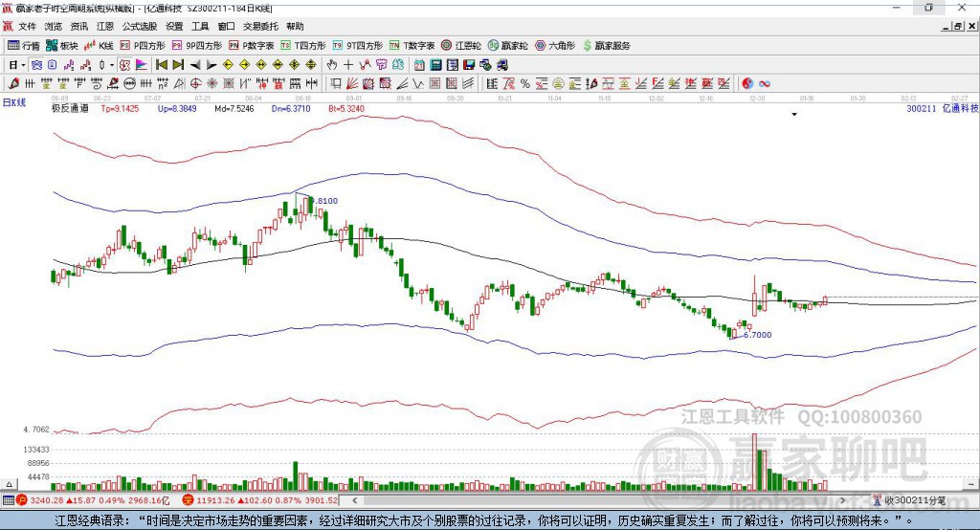Image resolution: width=980 pixels, height=530 pixels.
Task: Click the 板块 toolbar button
Action: pos(62,46)
